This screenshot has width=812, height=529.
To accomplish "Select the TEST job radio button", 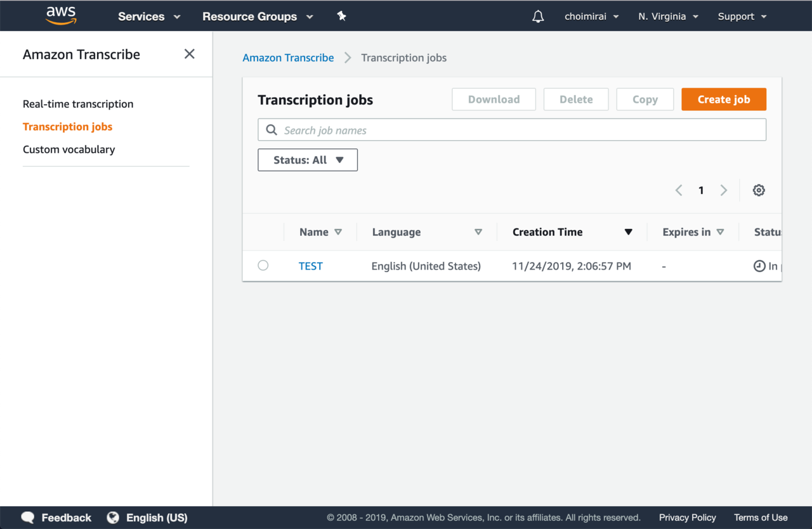I will coord(263,266).
